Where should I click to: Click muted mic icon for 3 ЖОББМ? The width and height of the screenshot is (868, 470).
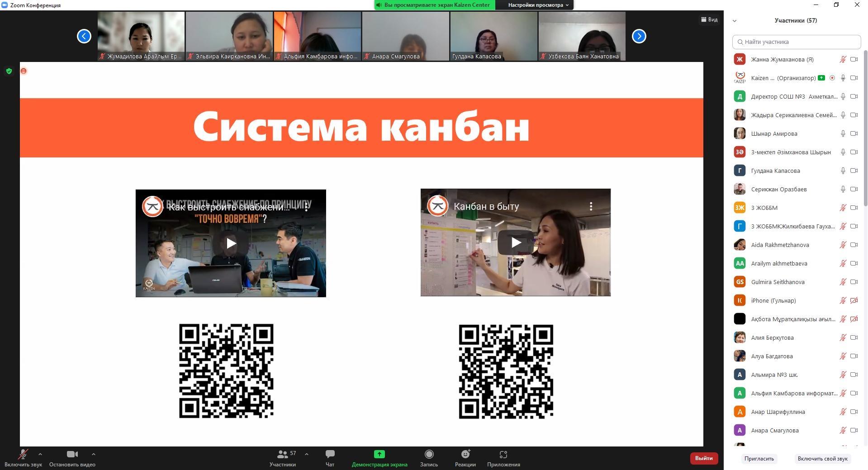[x=843, y=208]
